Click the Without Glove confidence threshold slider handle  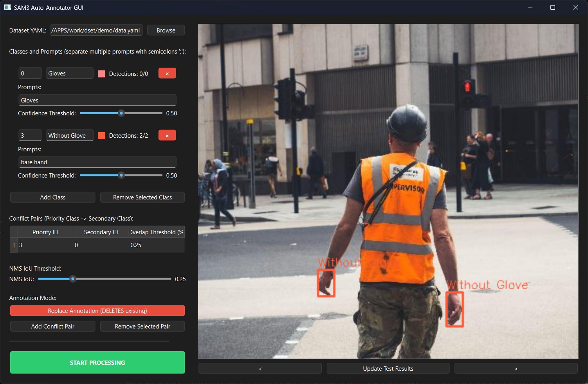point(121,175)
